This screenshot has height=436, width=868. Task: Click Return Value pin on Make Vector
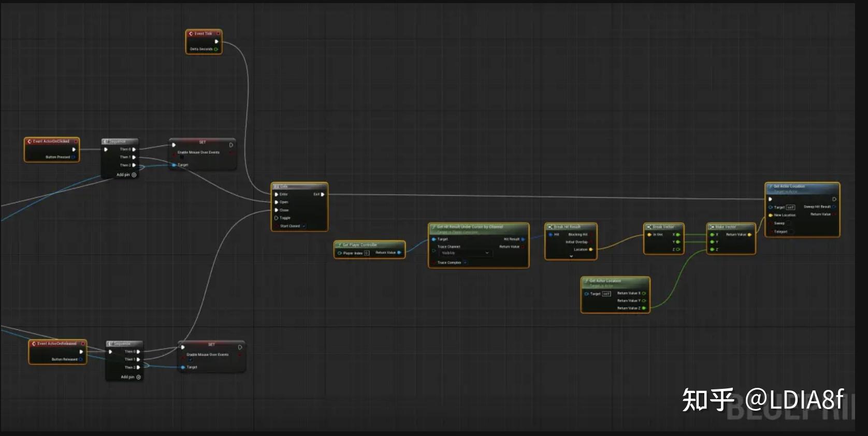coord(749,235)
